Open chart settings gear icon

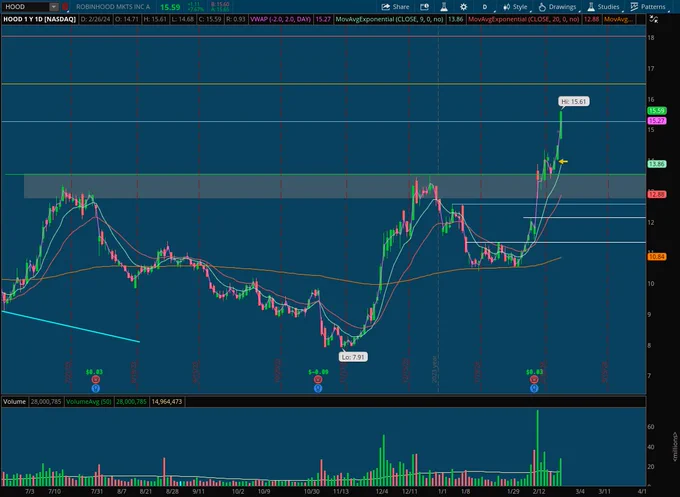464,7
